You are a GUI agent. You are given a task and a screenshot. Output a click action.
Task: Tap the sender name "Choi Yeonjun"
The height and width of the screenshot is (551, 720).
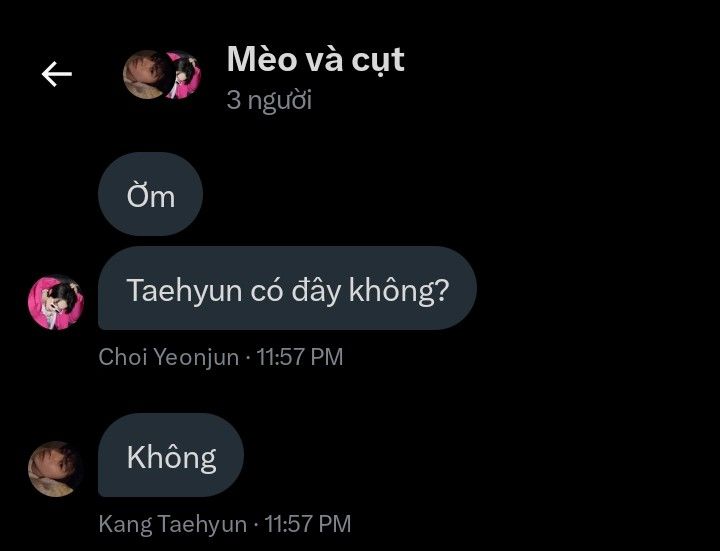(169, 357)
